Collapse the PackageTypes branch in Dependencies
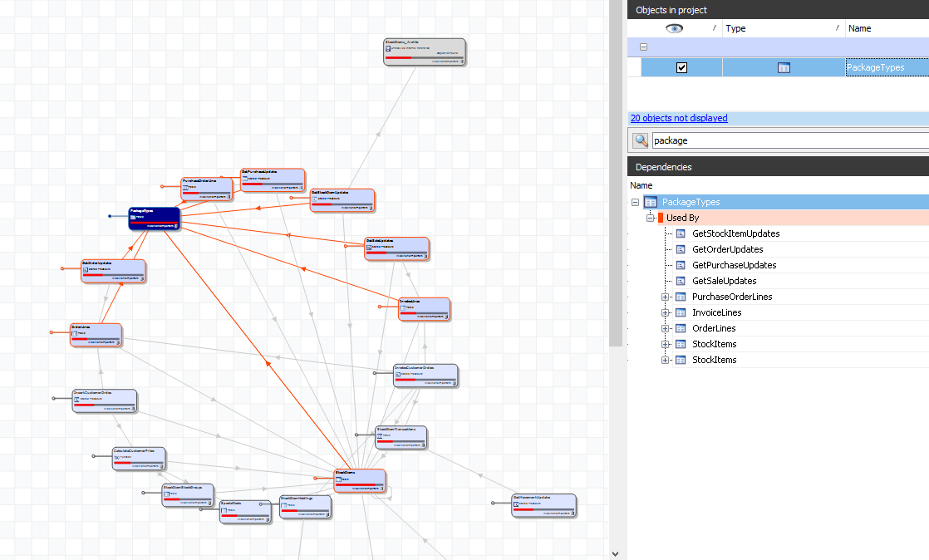The height and width of the screenshot is (560, 929). [635, 202]
